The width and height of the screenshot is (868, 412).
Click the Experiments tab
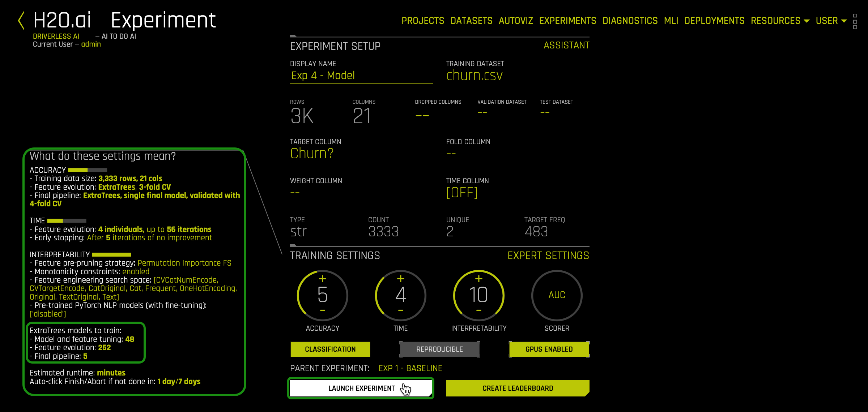567,21
